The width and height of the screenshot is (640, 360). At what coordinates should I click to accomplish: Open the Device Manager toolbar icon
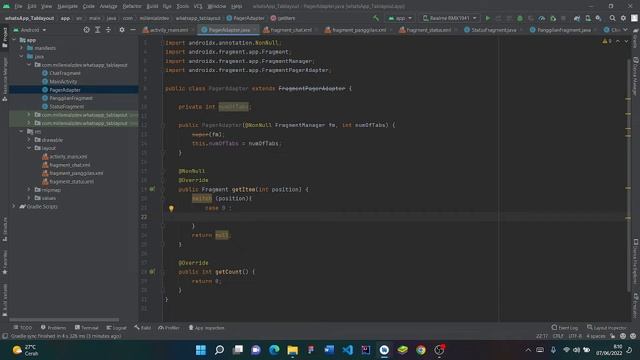pyautogui.click(x=588, y=18)
